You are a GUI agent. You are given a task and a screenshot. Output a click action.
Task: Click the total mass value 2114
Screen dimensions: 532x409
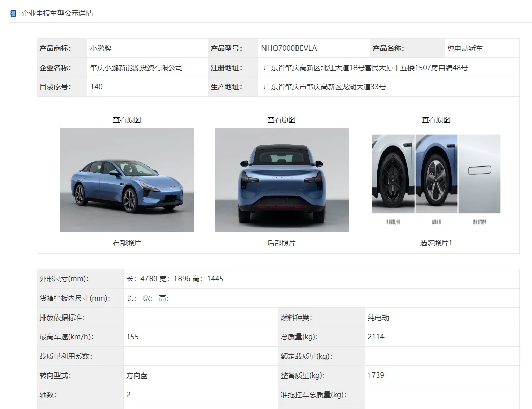click(x=376, y=337)
